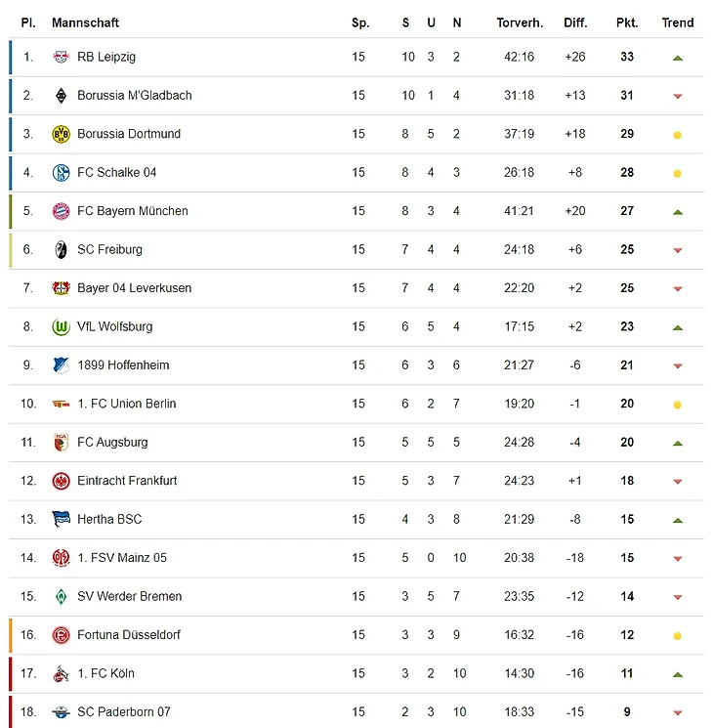Click the SV Werder Bremen logo
This screenshot has width=713, height=728.
[x=61, y=596]
